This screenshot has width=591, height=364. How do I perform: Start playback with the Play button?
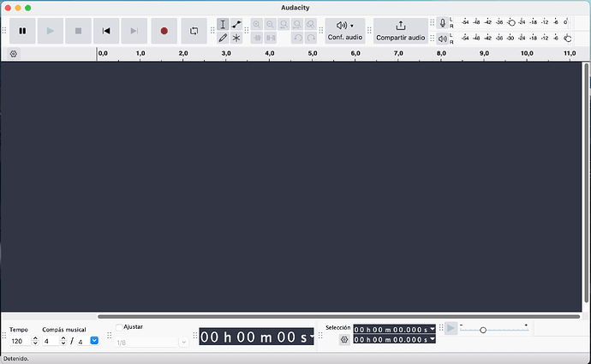(x=51, y=31)
